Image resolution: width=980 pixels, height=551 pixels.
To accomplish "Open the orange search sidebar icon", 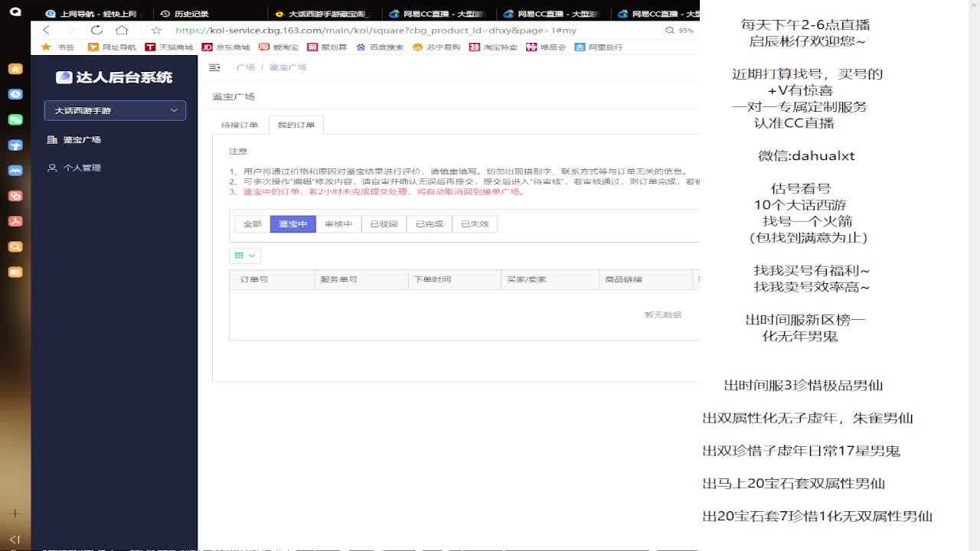I will tap(15, 246).
